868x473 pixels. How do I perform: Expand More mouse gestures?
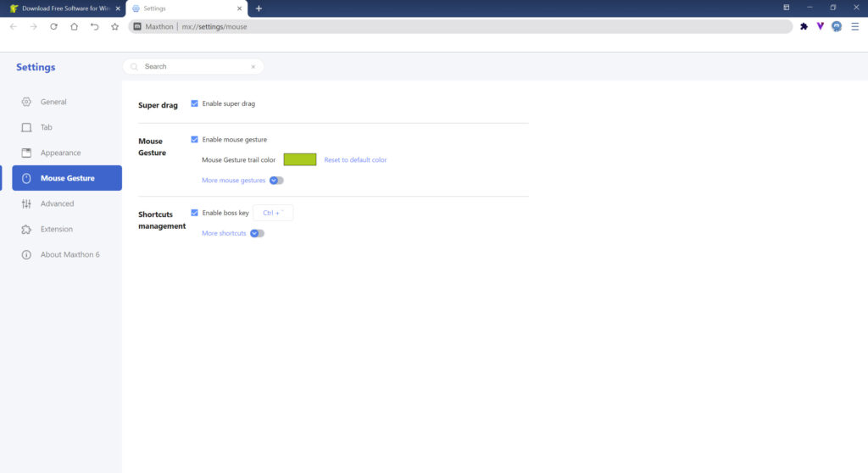click(275, 181)
